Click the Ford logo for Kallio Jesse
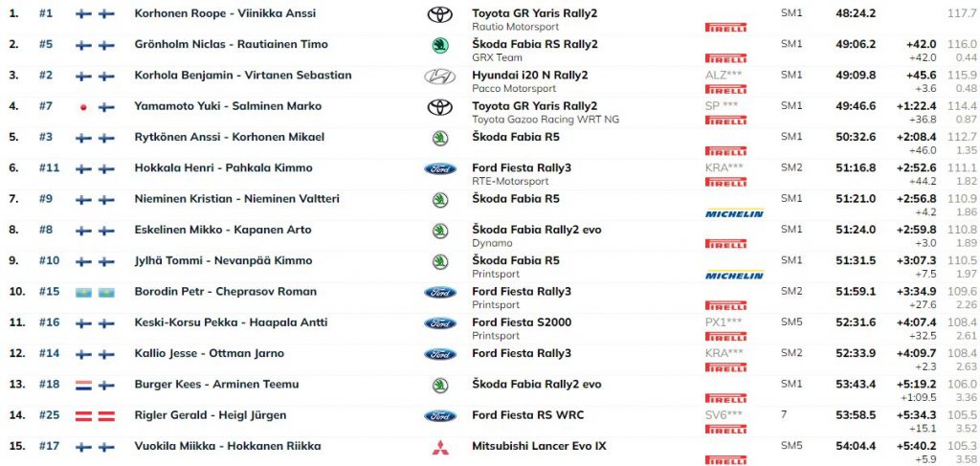 [440, 354]
